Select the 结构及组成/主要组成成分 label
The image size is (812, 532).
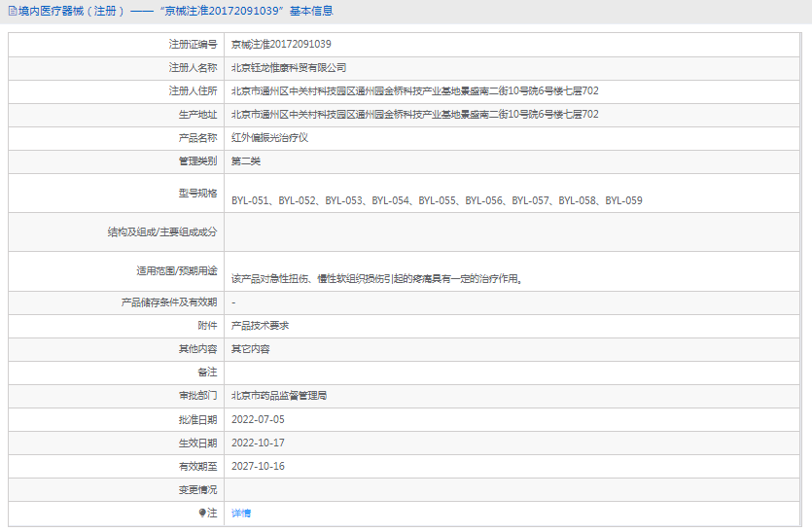[162, 232]
